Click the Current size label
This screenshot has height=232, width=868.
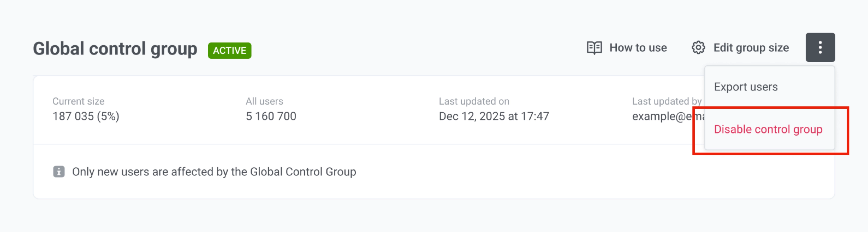(79, 101)
